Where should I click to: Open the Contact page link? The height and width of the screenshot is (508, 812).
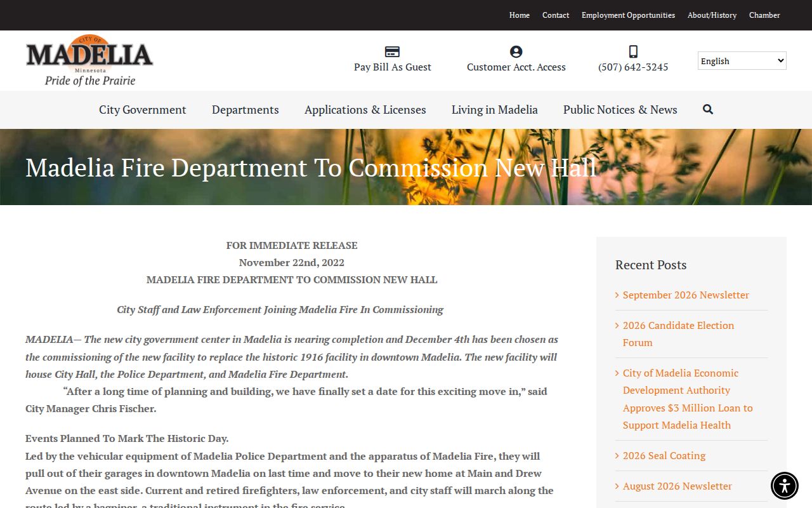[x=556, y=15]
